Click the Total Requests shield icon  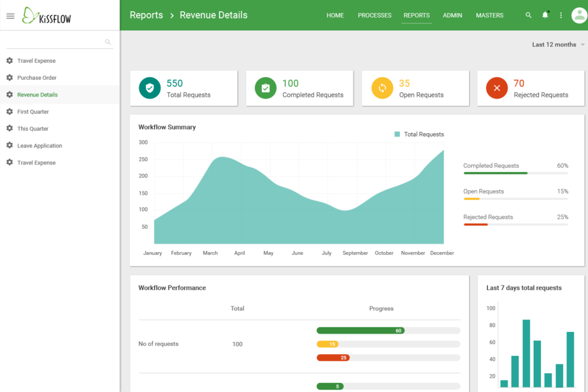(x=150, y=88)
